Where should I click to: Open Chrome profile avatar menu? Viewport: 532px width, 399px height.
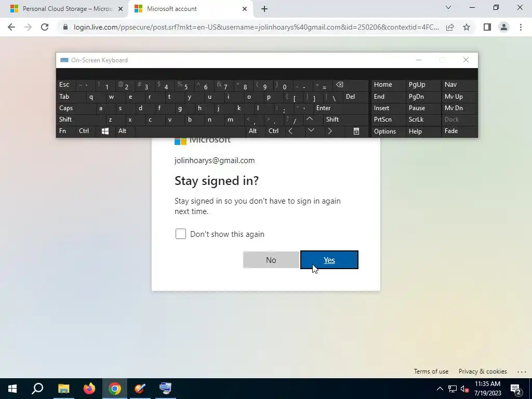(504, 27)
